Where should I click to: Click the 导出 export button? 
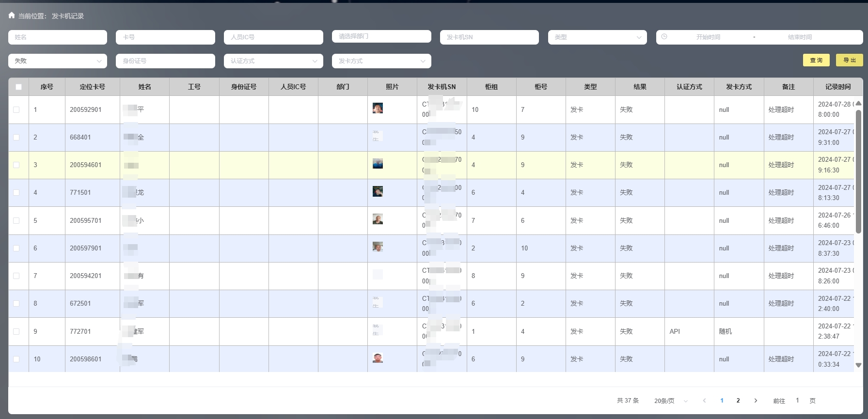(849, 60)
